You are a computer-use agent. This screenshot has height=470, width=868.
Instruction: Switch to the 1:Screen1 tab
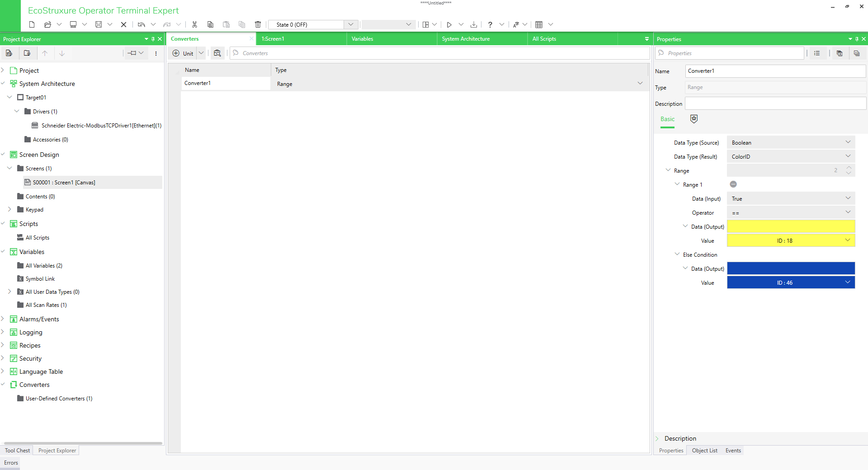pos(301,39)
